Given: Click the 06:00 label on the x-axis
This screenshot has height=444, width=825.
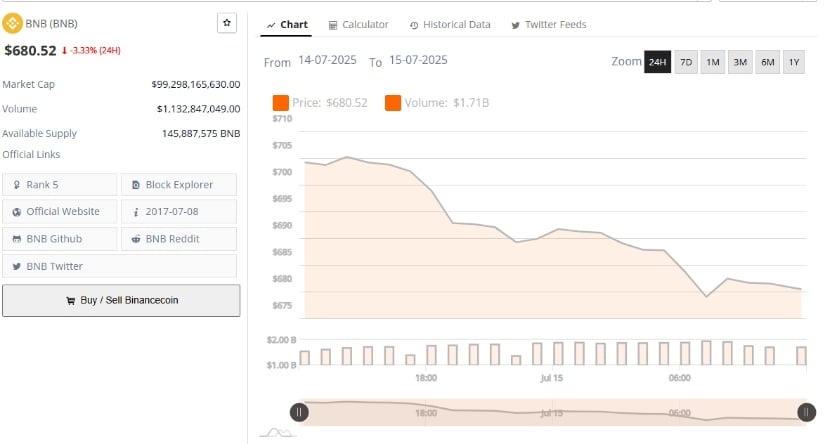Looking at the screenshot, I should 680,378.
